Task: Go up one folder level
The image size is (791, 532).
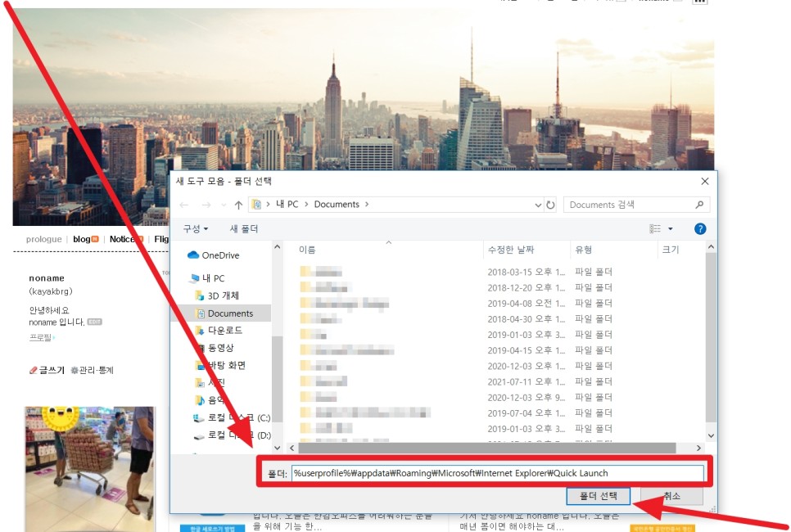Action: coord(238,205)
